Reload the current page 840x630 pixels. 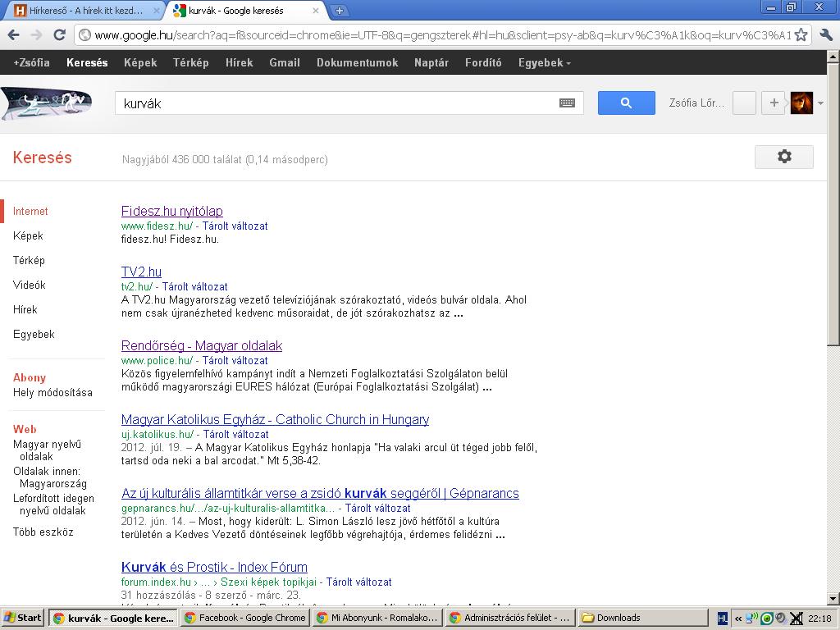pos(59,35)
